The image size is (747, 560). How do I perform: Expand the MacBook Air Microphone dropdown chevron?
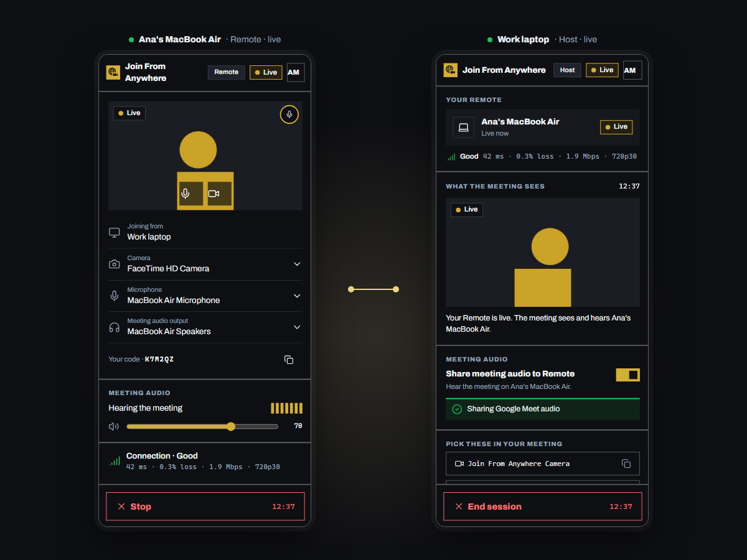[x=297, y=296]
